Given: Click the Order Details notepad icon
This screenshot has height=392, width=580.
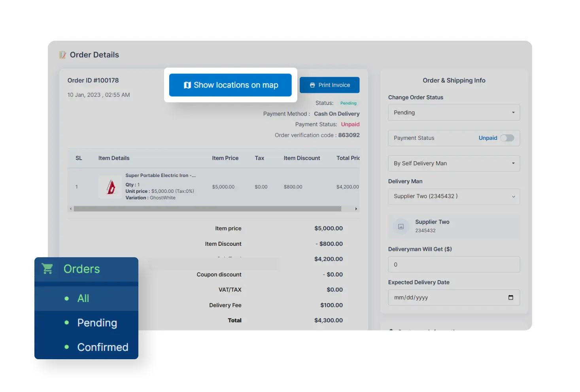Looking at the screenshot, I should click(62, 55).
